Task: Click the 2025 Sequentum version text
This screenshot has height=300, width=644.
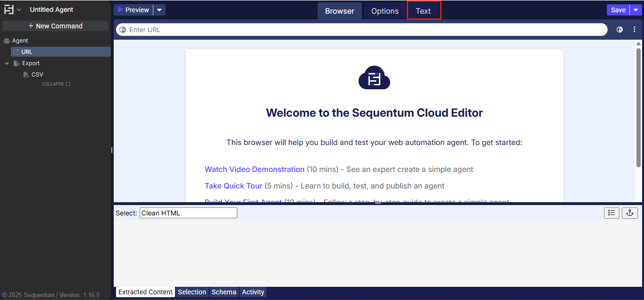Action: 51,295
